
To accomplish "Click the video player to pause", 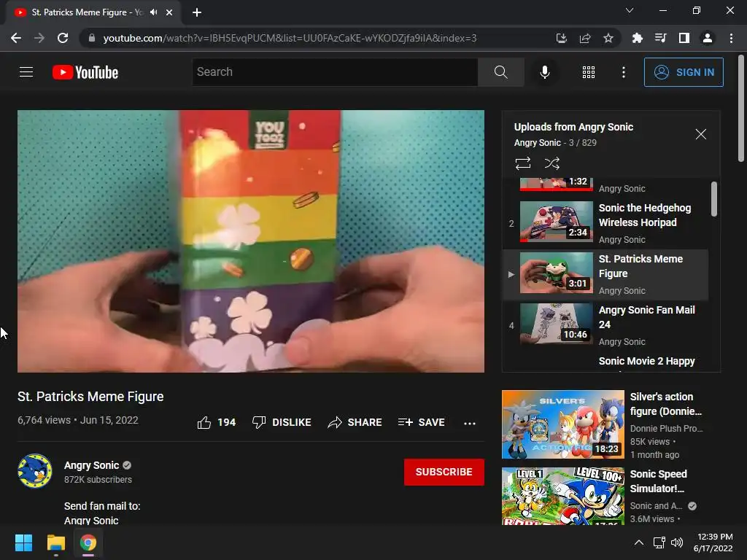I will (x=251, y=241).
